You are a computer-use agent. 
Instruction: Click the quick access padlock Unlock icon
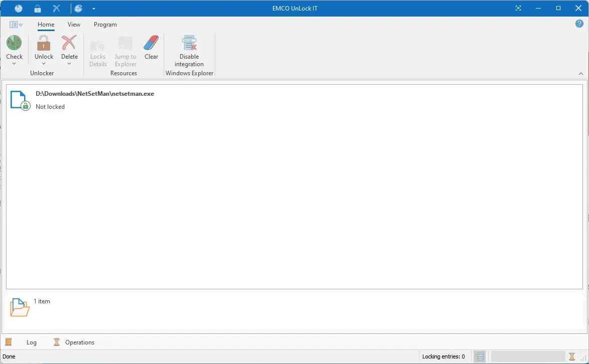point(38,8)
